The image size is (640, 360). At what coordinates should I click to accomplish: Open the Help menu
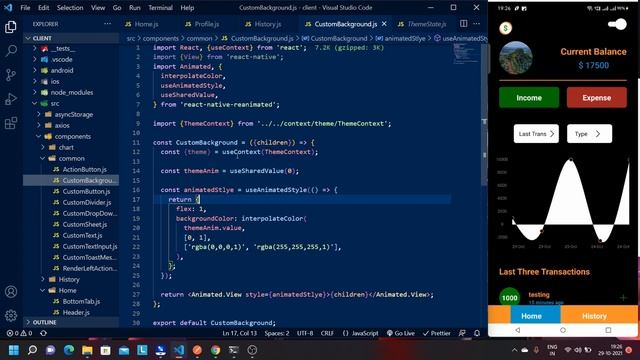[187, 8]
